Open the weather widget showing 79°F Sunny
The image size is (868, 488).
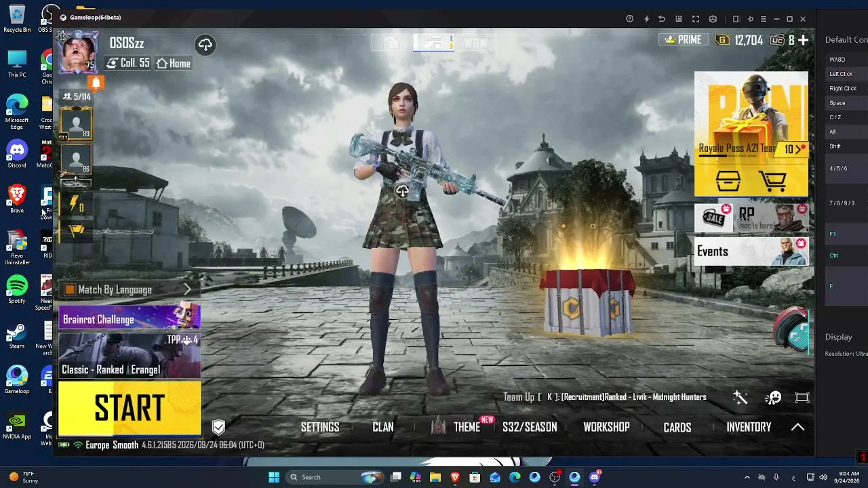(24, 477)
